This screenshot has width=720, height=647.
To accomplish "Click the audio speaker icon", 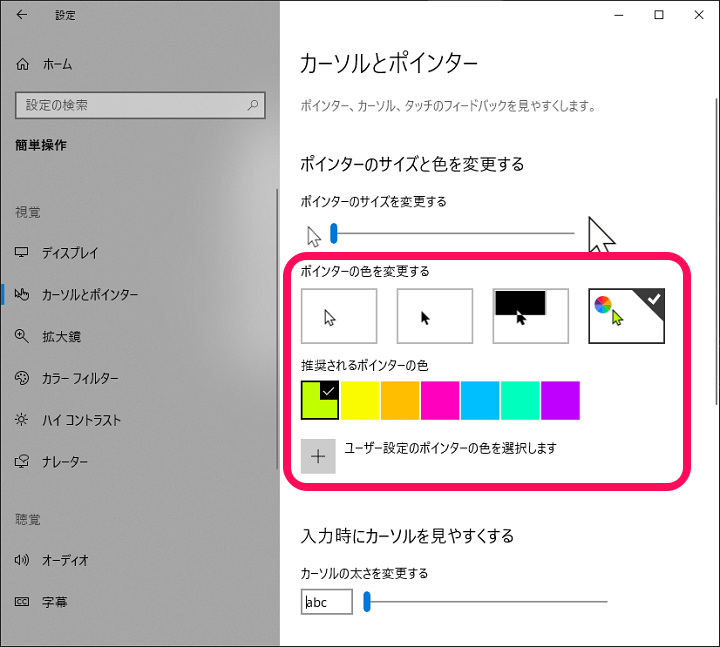I will (22, 560).
